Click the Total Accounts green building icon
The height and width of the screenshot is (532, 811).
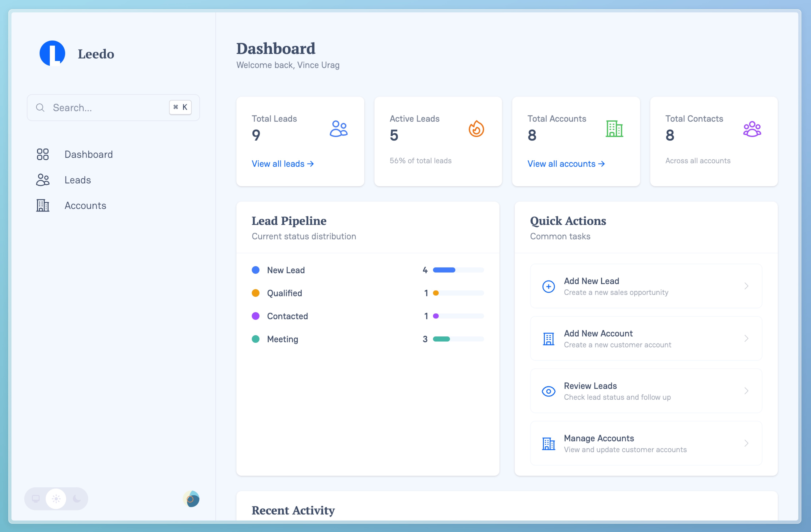coord(614,129)
